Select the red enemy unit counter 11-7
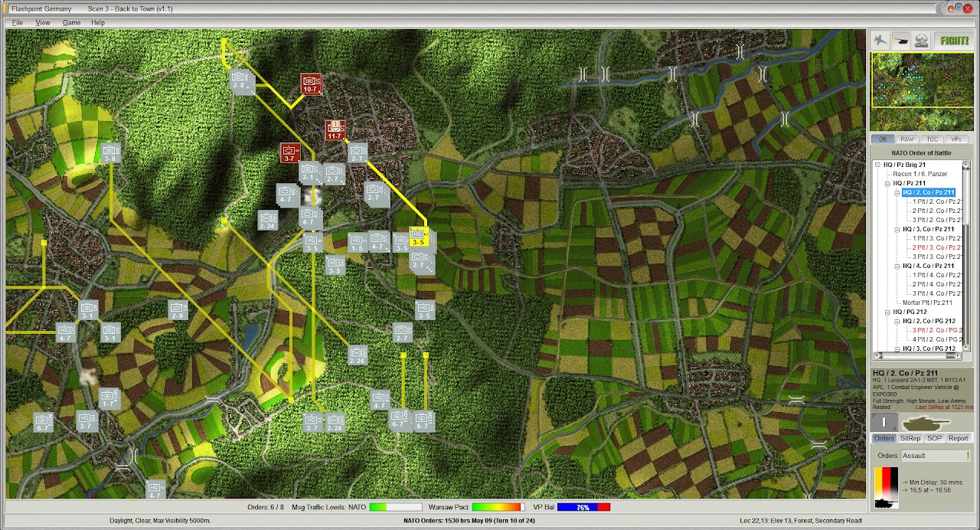This screenshot has width=980, height=530. (335, 129)
